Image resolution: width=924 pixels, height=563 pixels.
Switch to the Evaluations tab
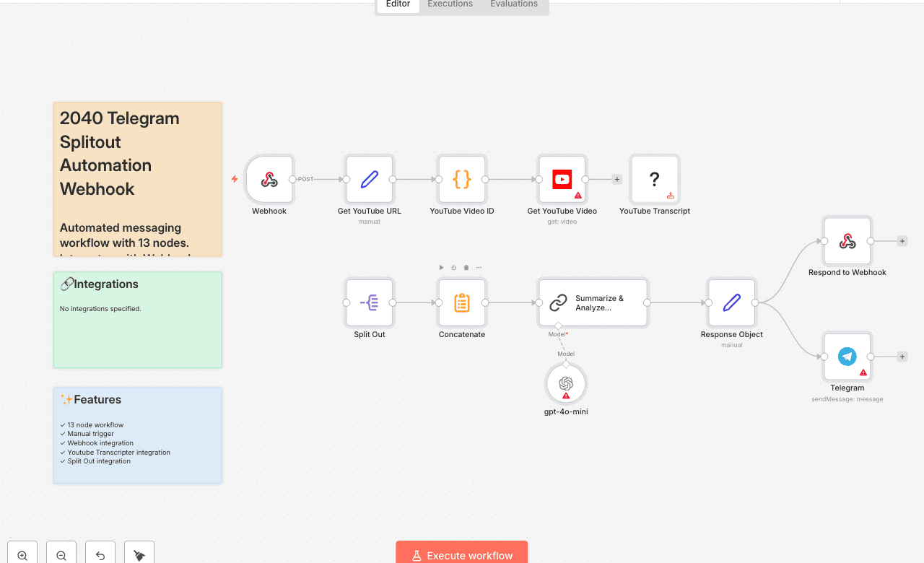coord(513,4)
